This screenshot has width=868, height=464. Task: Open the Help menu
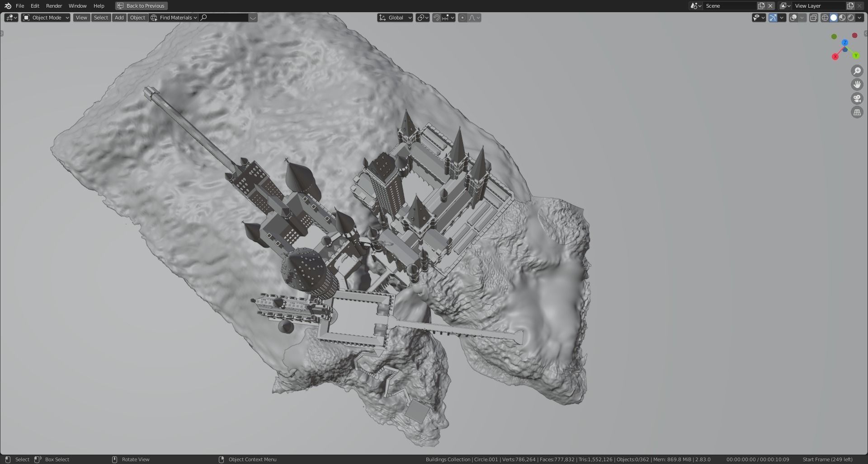tap(99, 6)
